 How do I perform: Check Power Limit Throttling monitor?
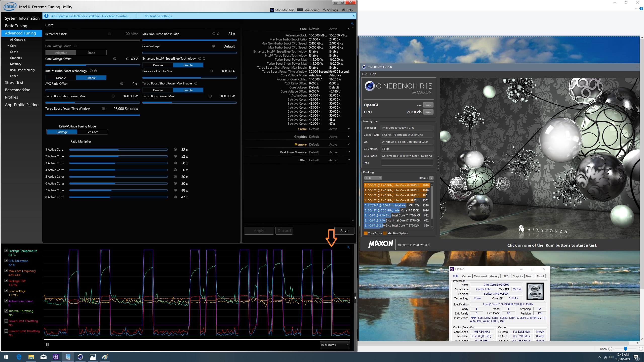tap(6, 321)
